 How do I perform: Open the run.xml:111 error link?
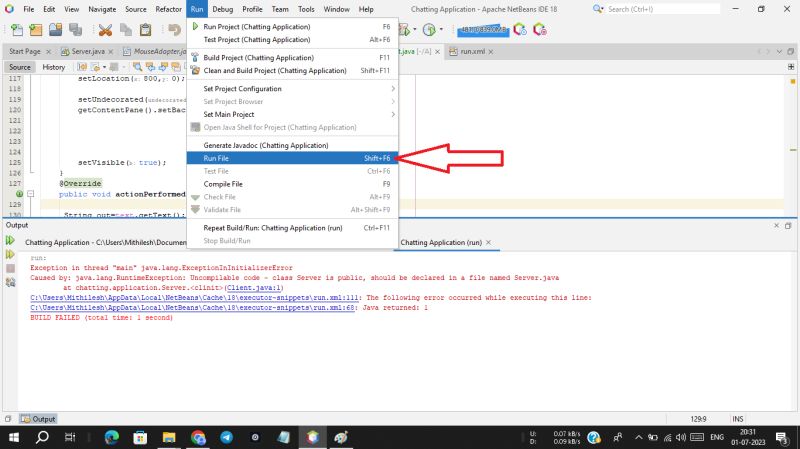click(x=194, y=297)
